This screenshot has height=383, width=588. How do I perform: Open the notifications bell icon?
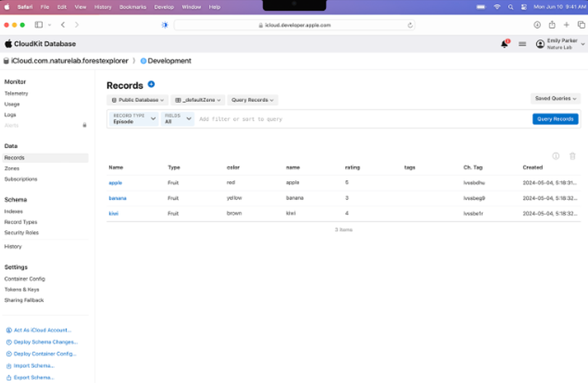(x=505, y=44)
